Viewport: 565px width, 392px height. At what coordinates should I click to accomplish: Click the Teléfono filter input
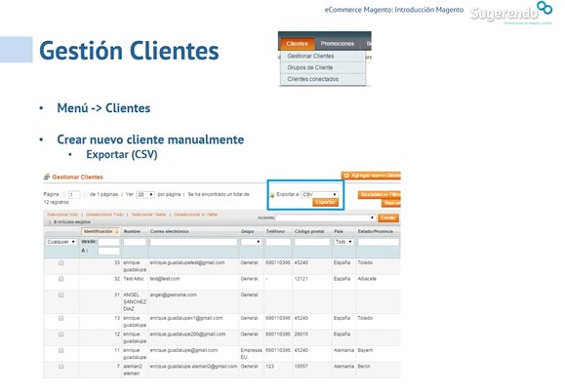coord(278,242)
